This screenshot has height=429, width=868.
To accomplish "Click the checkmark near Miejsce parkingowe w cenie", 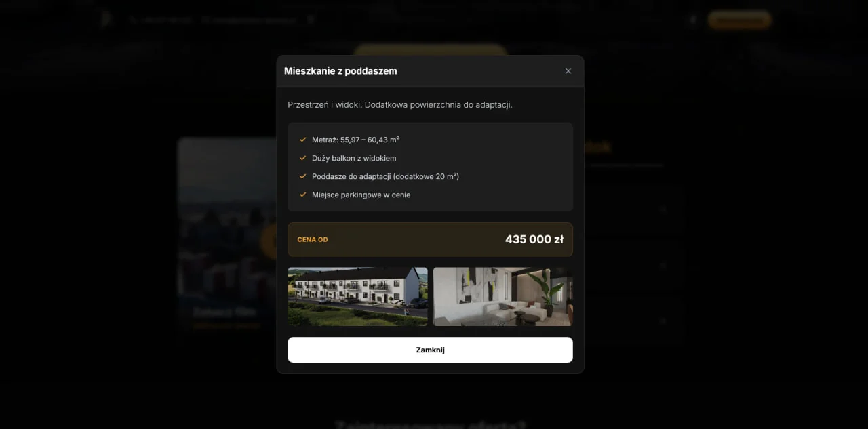I will pos(302,195).
